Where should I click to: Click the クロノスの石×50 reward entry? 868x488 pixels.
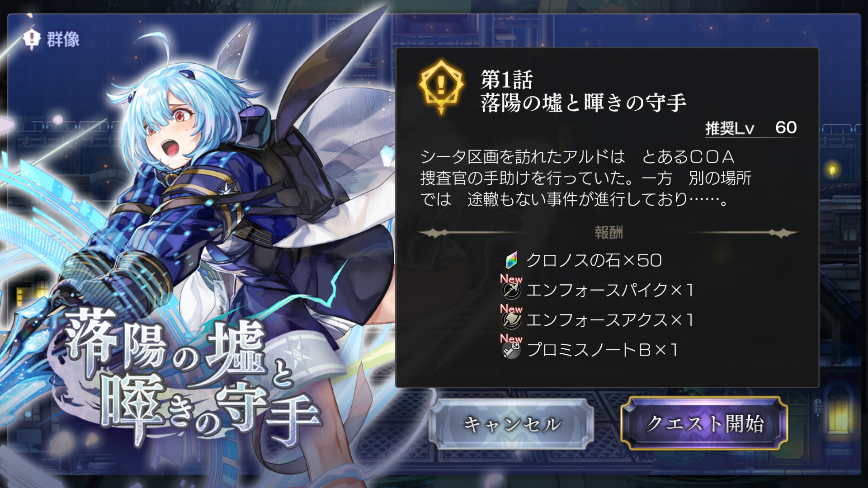click(x=583, y=260)
